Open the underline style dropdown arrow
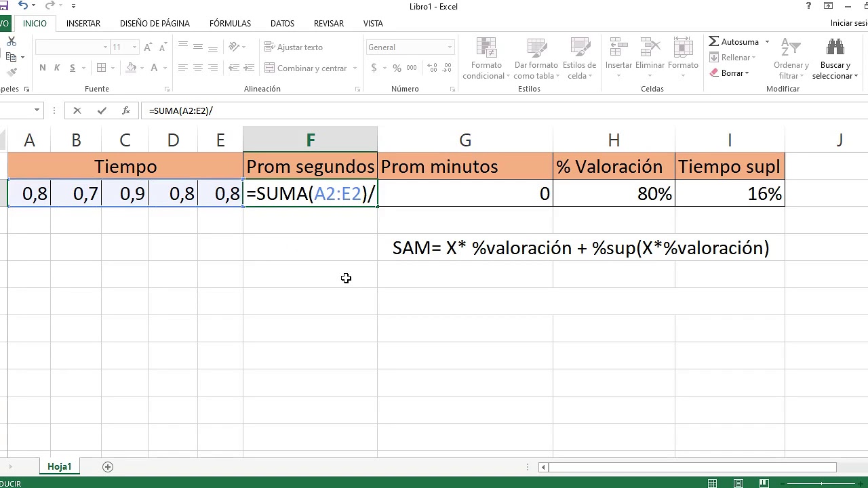Image resolution: width=868 pixels, height=488 pixels. 83,68
